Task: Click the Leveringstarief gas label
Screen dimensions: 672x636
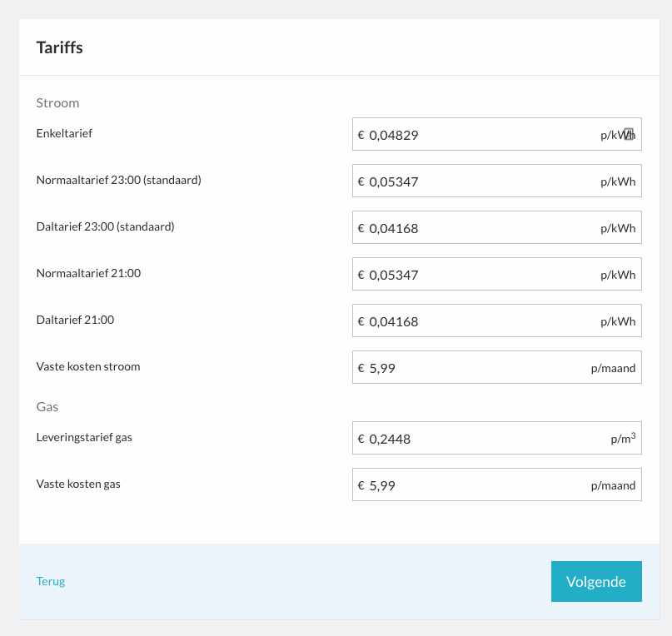Action: (x=84, y=438)
